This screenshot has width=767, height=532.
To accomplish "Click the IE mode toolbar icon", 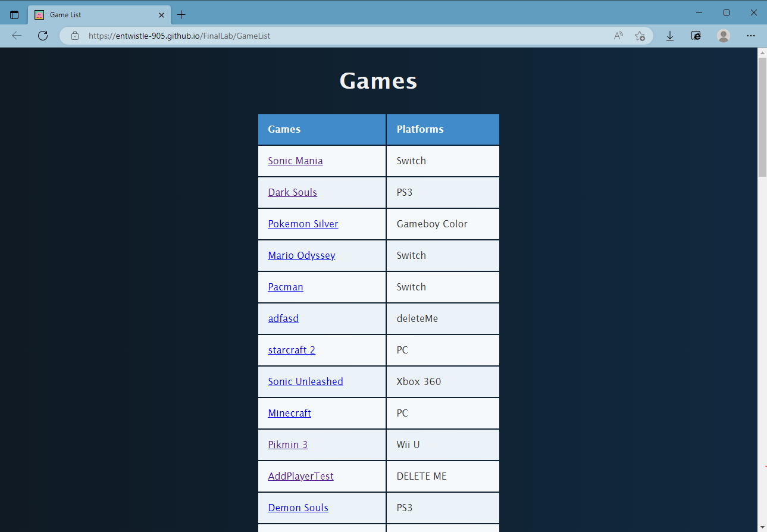I will click(696, 36).
